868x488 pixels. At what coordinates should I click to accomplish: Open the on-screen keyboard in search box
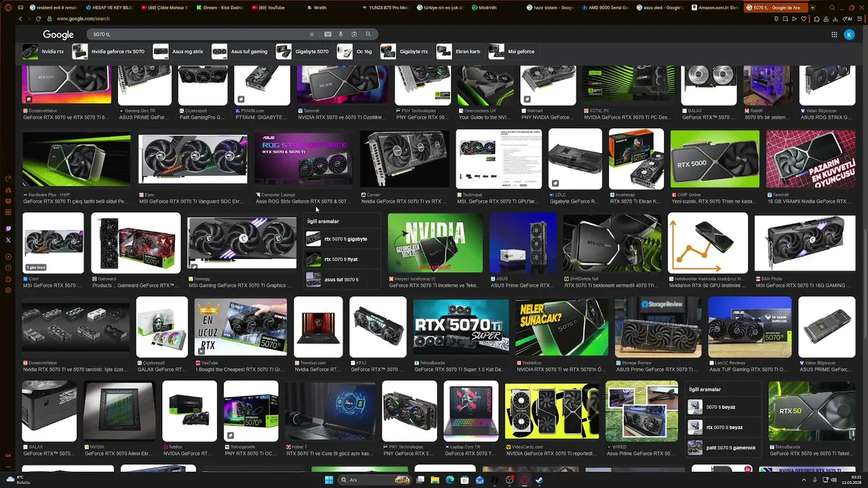pos(328,34)
